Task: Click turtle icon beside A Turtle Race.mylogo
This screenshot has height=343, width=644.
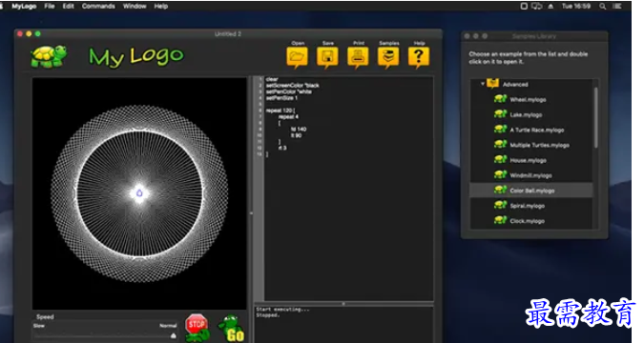Action: 500,130
